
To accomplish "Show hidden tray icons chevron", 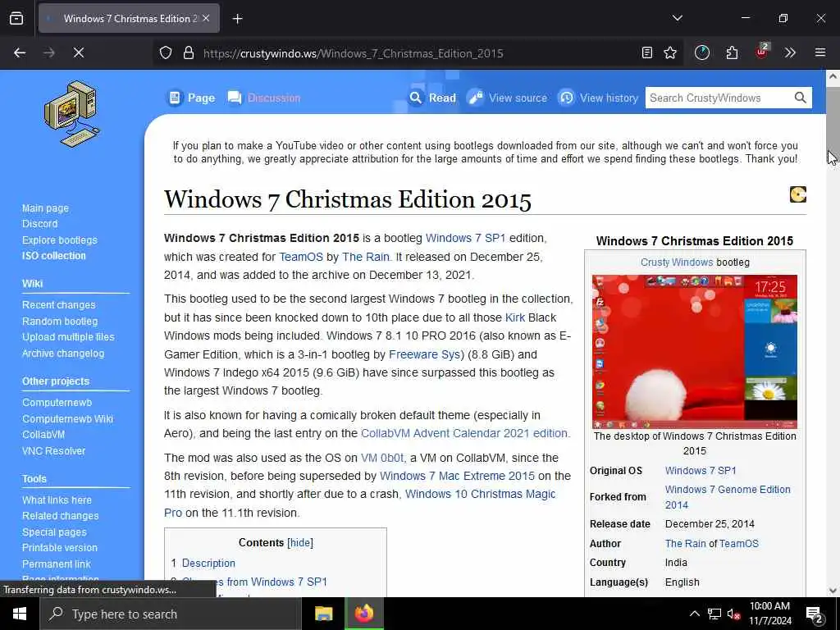I will [694, 614].
